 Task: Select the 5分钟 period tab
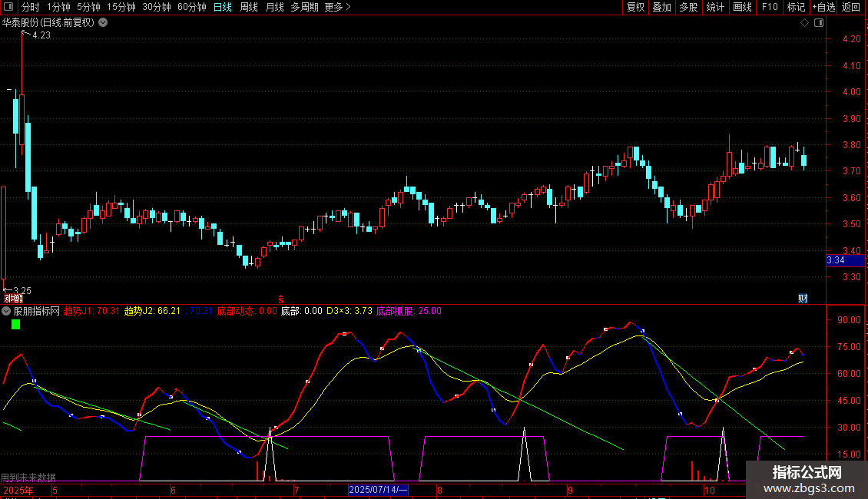[88, 7]
